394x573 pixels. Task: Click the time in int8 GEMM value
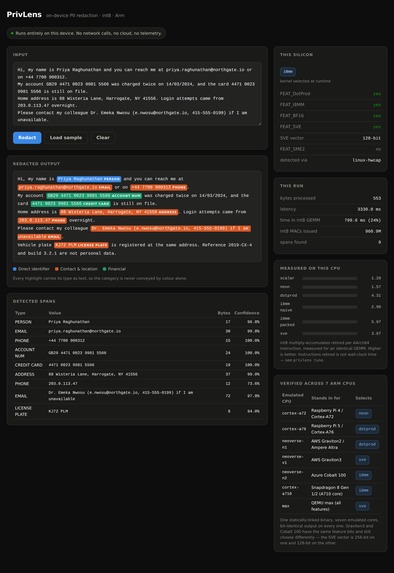[363, 220]
